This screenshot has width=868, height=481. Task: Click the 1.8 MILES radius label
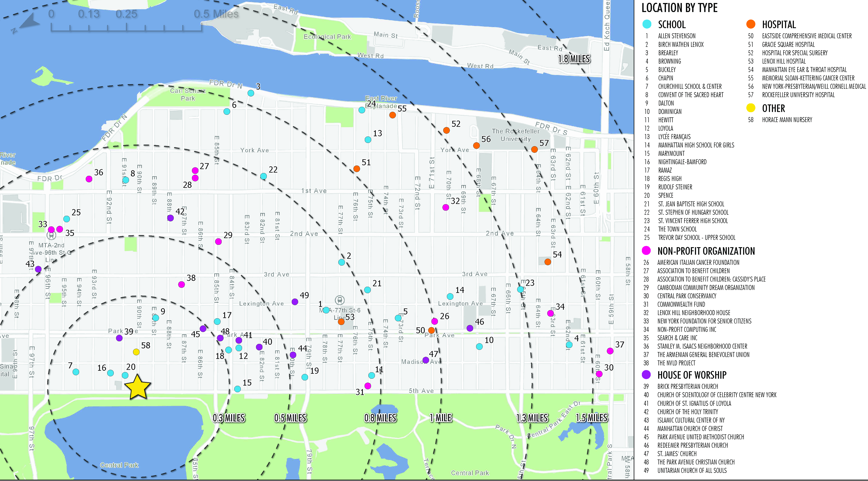coord(574,59)
